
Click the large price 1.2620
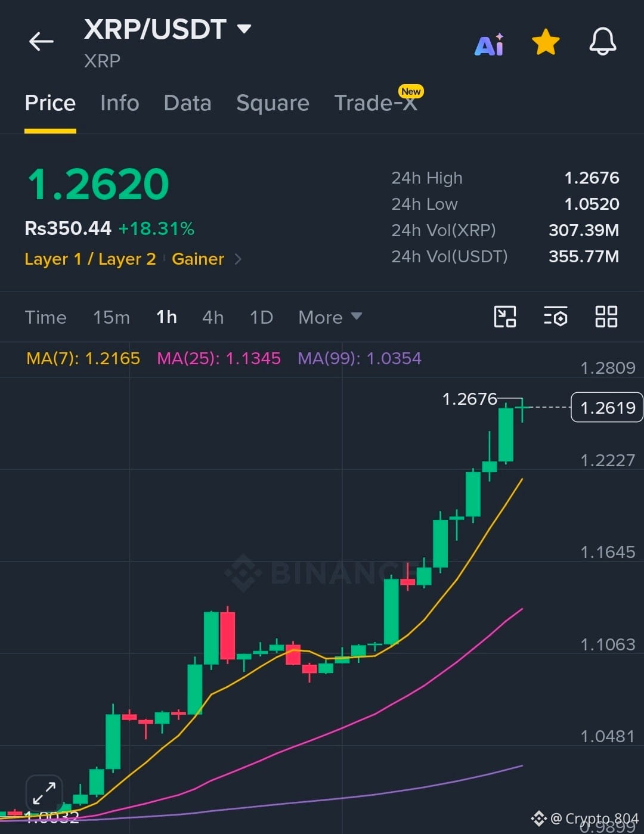[98, 184]
